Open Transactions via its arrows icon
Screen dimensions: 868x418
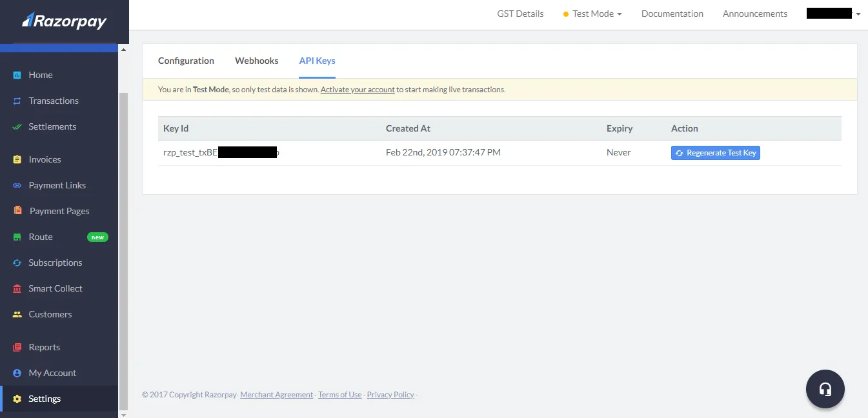point(17,101)
